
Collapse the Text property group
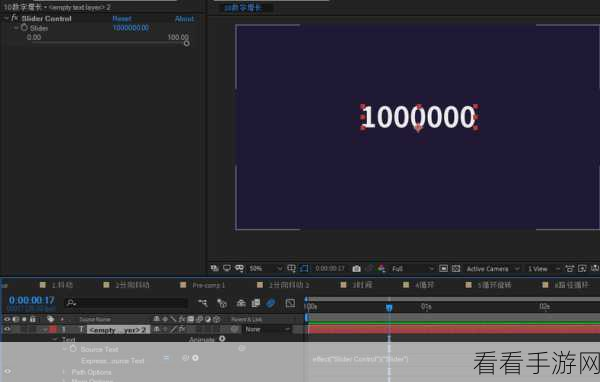(x=55, y=340)
